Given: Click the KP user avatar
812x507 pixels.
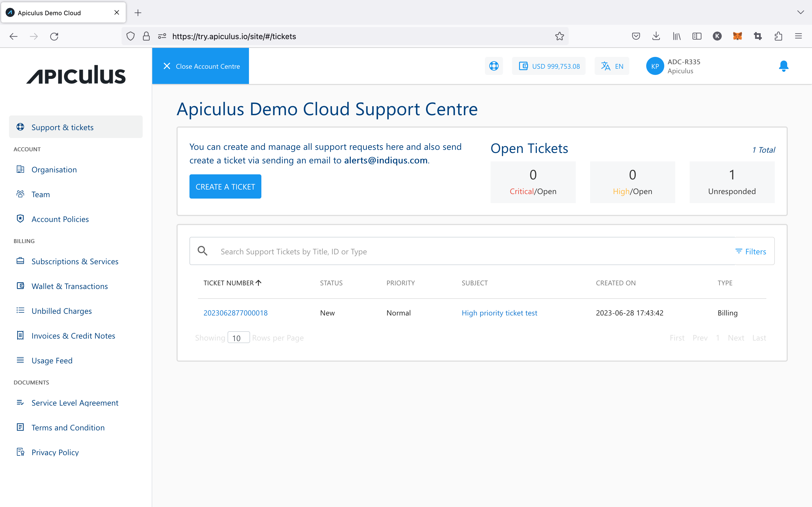Looking at the screenshot, I should pyautogui.click(x=655, y=66).
